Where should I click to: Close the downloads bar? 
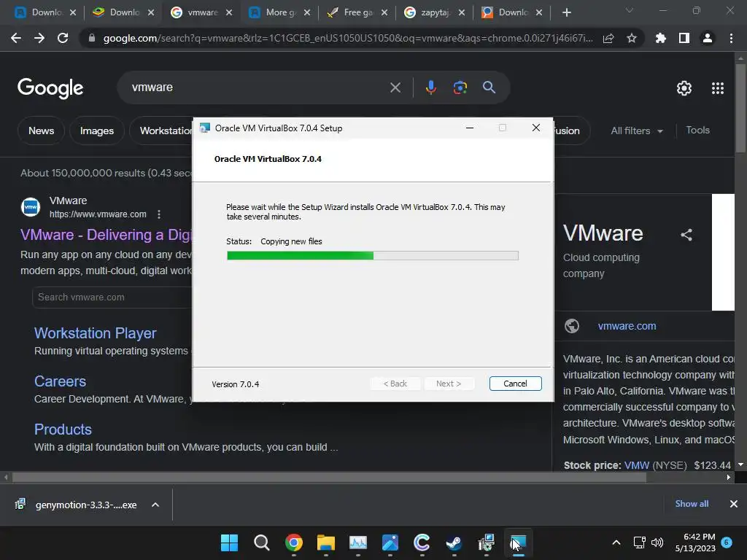click(734, 504)
